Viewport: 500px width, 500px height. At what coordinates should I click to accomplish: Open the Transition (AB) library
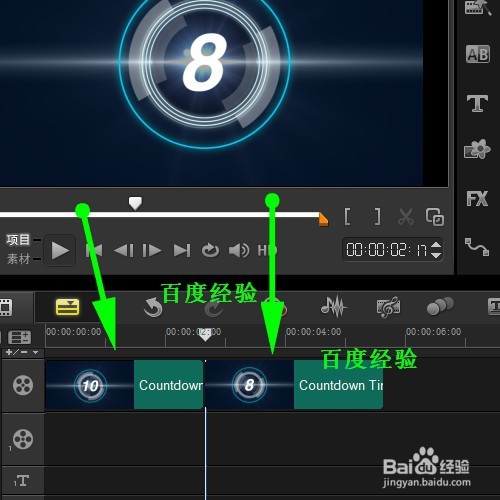click(477, 54)
